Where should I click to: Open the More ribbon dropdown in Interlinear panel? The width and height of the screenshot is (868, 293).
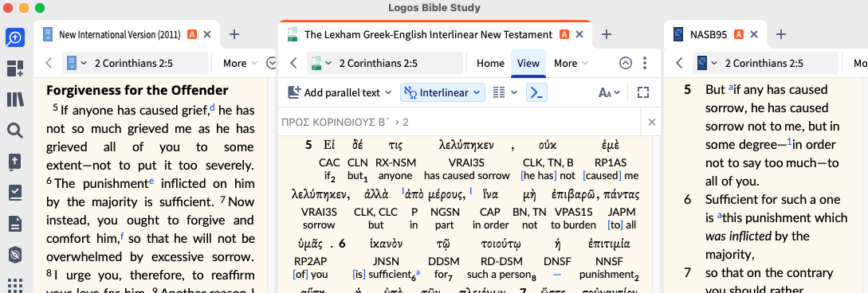pyautogui.click(x=571, y=63)
